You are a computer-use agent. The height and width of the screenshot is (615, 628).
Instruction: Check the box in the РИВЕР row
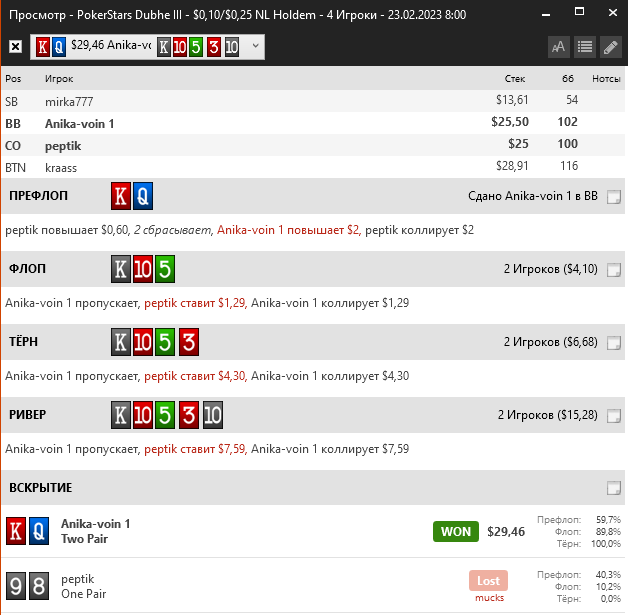pos(613,416)
